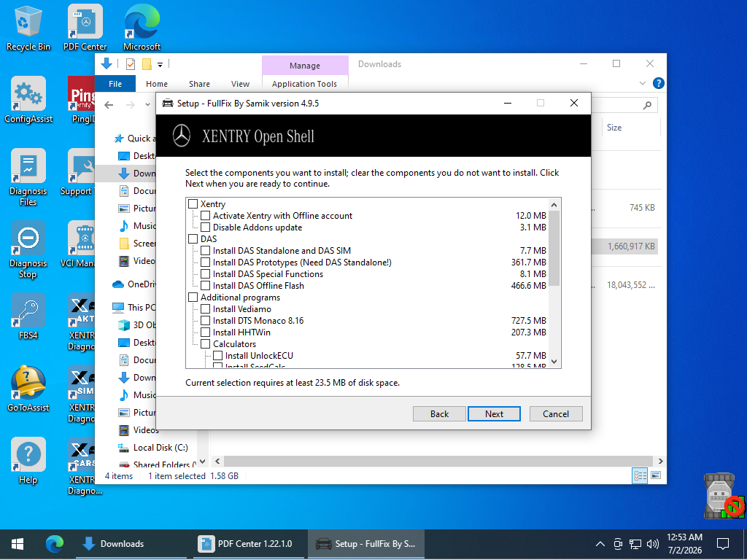Image resolution: width=747 pixels, height=560 pixels.
Task: Switch Explorer to details view icon
Action: (x=640, y=475)
